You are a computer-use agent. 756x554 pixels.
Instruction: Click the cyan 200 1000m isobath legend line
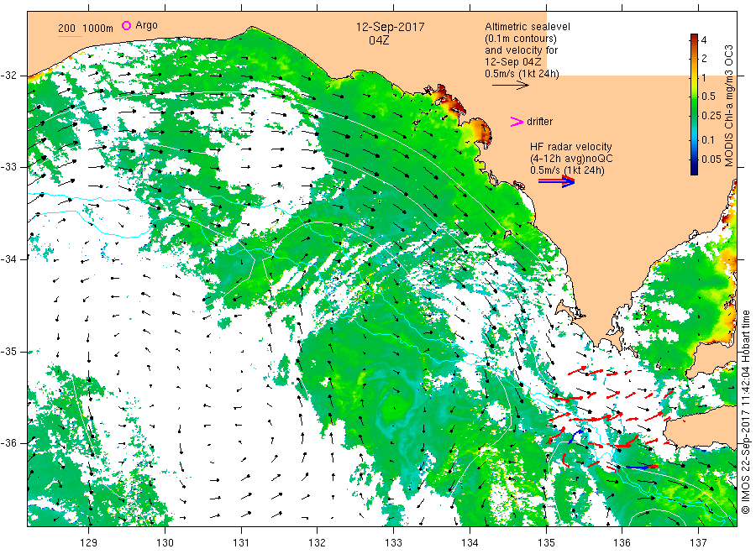pos(70,36)
